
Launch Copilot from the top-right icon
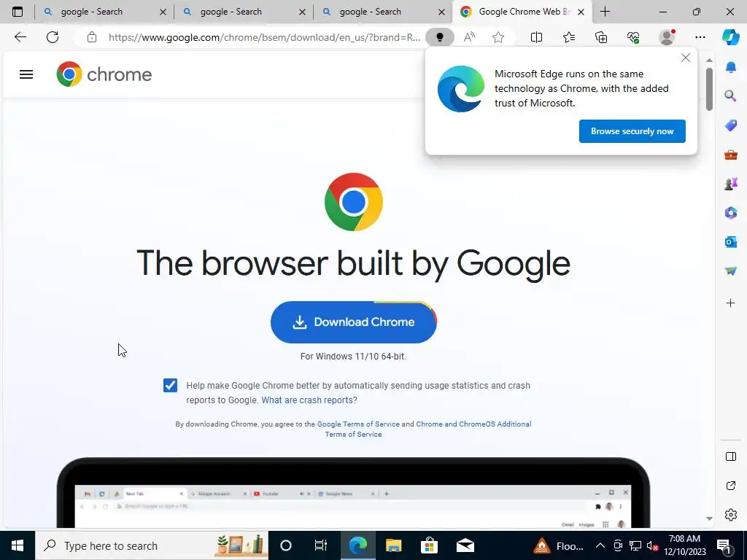click(731, 37)
